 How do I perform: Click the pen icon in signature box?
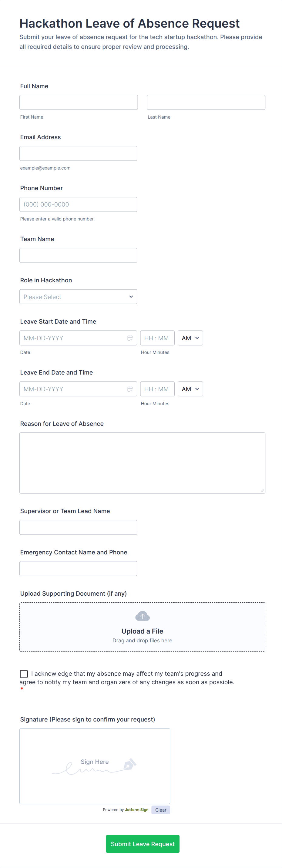[130, 764]
